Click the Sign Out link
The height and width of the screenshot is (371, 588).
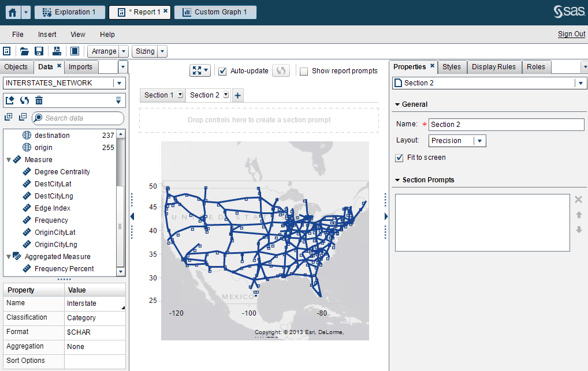tap(571, 34)
